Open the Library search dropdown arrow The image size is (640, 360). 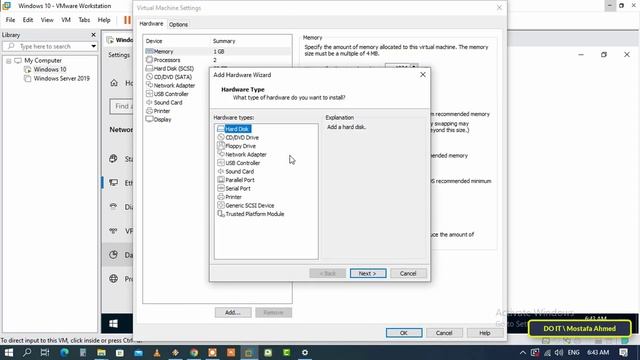93,47
